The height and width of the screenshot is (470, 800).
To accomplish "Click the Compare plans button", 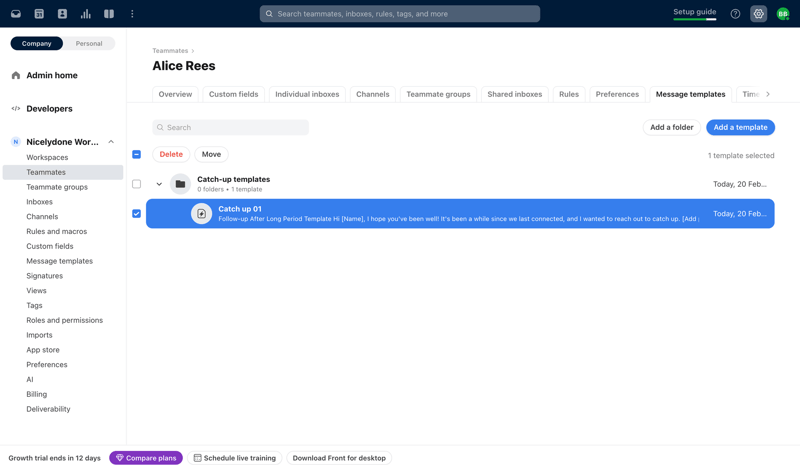I will point(146,458).
